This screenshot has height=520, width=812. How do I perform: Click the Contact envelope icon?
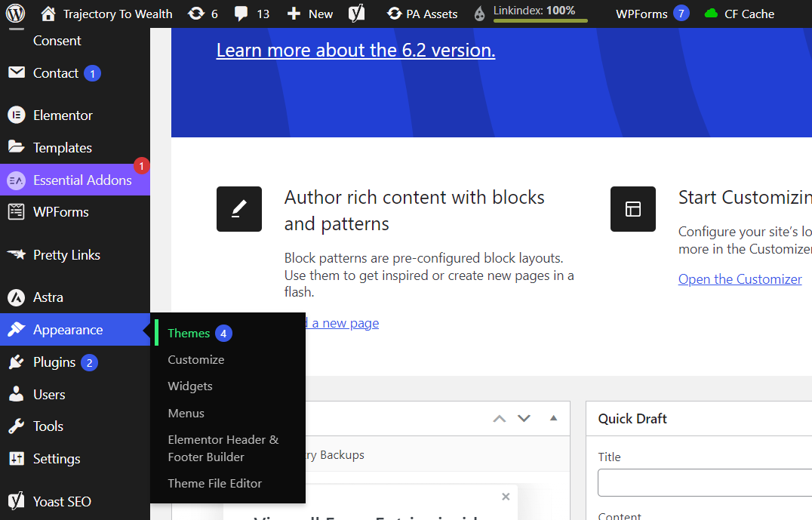17,72
